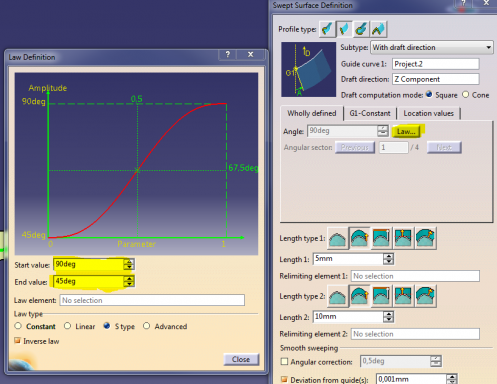Click the Length 1 spinner arrows

tap(388, 259)
